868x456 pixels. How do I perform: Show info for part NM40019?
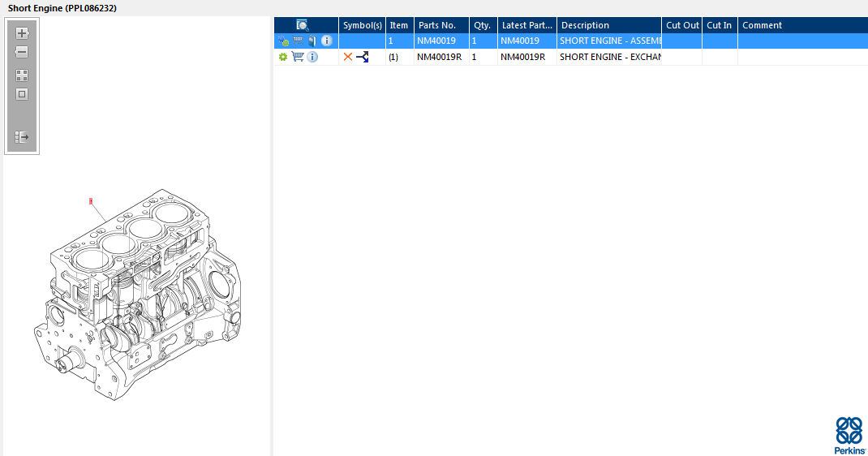click(327, 41)
